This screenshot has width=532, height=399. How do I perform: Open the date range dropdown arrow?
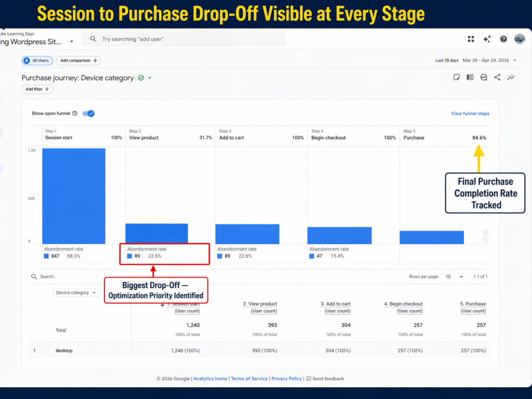point(514,61)
